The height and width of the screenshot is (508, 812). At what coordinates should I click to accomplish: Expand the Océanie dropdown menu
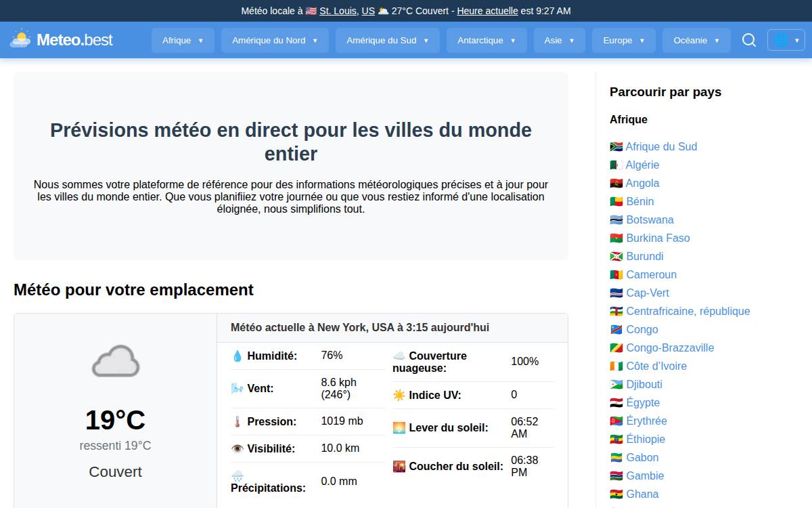(x=696, y=40)
